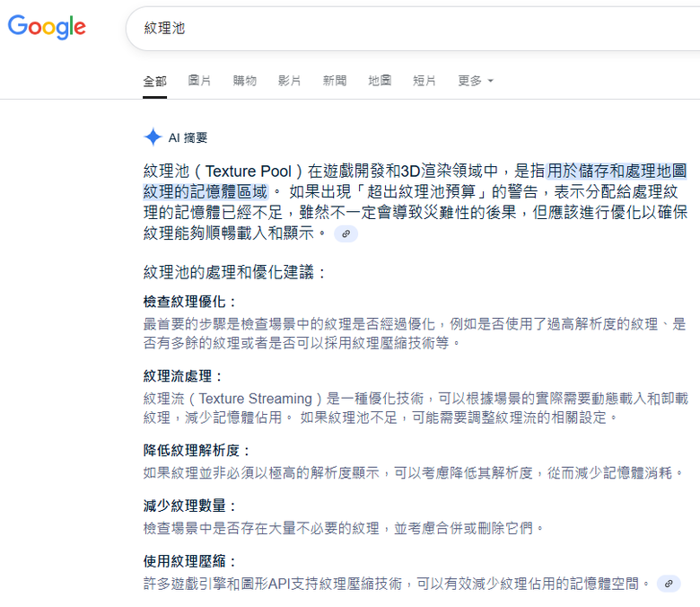Open the 購物 tab
The height and width of the screenshot is (607, 700).
click(245, 81)
